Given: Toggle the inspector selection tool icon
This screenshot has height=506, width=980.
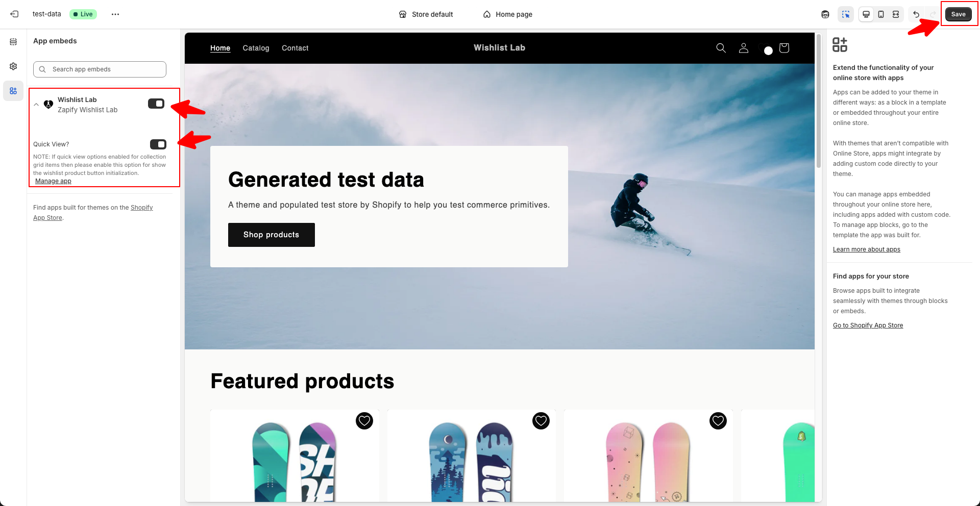Looking at the screenshot, I should click(846, 14).
